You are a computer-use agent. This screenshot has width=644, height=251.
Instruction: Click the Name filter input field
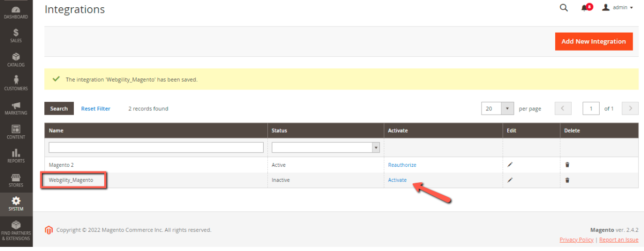pyautogui.click(x=156, y=148)
